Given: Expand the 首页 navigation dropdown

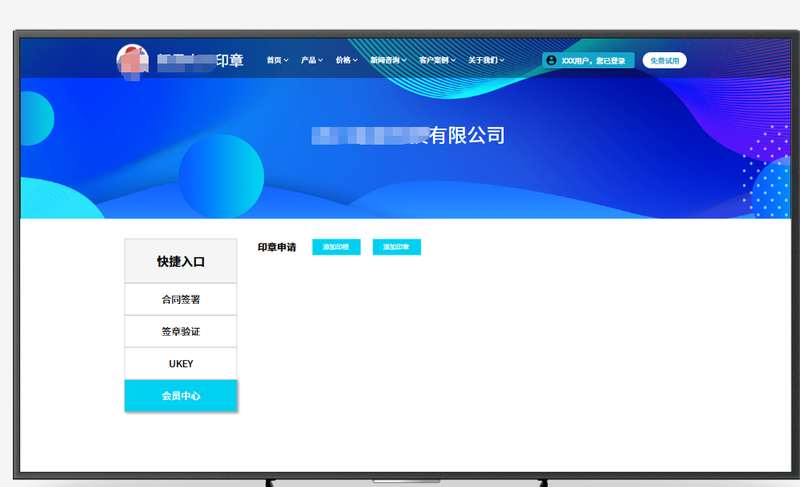Looking at the screenshot, I should pos(278,60).
